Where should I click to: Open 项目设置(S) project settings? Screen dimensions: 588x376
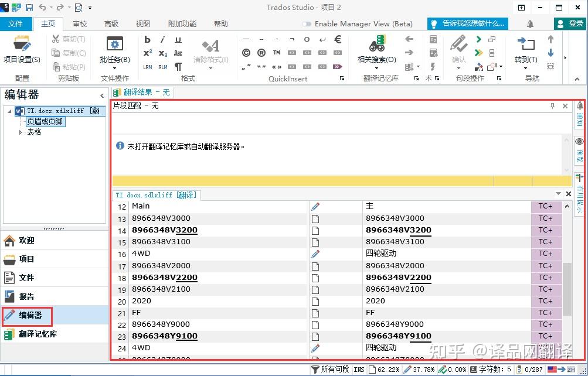click(x=21, y=50)
